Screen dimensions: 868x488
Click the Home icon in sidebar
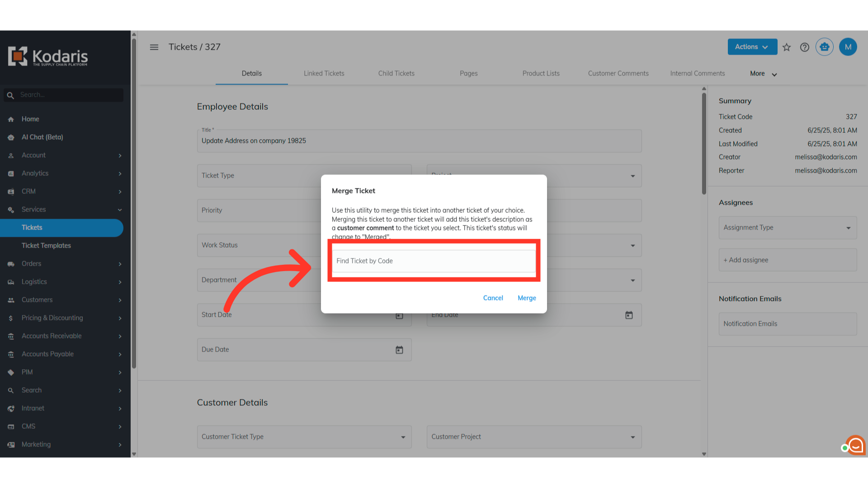(x=11, y=119)
